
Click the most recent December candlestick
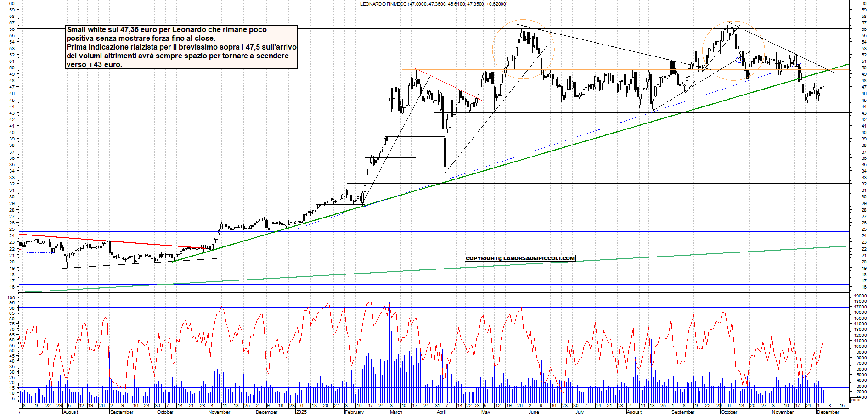(x=823, y=85)
